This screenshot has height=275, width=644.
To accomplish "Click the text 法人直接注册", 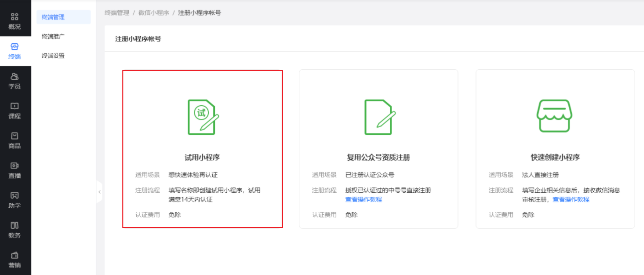I will 540,175.
